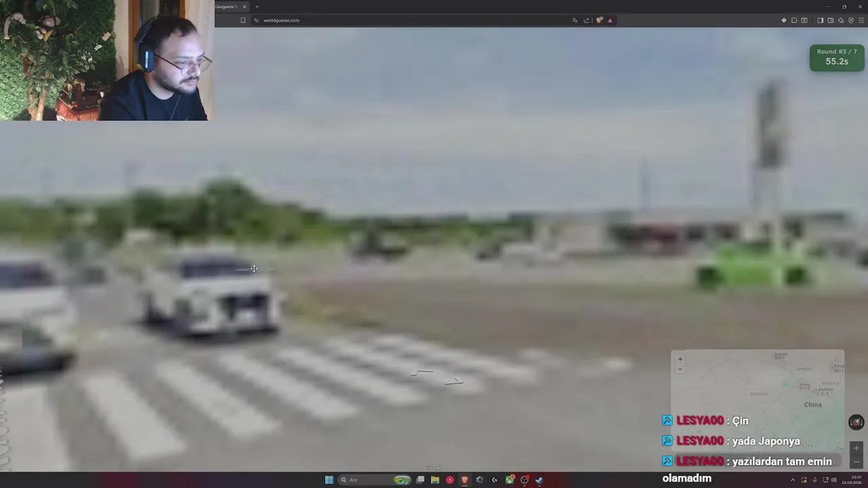
Task: Click the share page icon
Action: [x=587, y=20]
